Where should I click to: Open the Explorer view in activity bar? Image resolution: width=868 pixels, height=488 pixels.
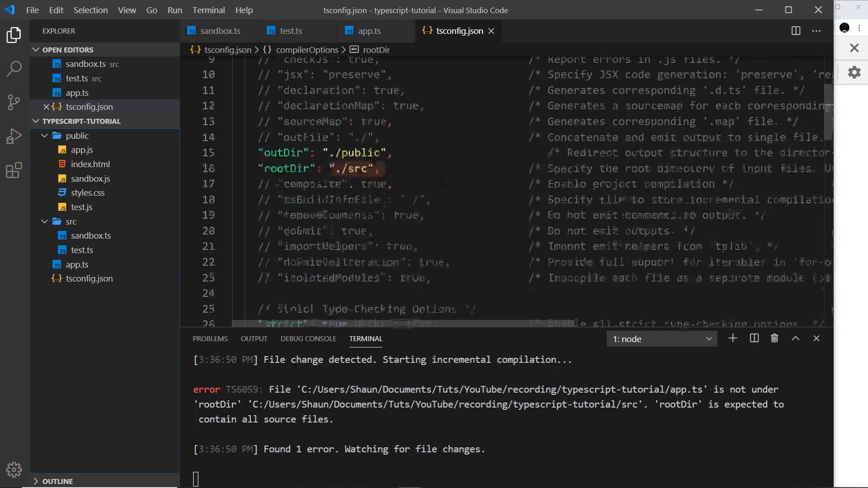coord(14,35)
